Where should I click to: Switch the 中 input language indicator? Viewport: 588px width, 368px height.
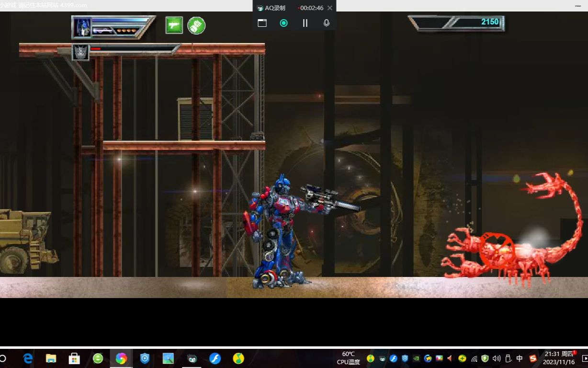click(520, 358)
